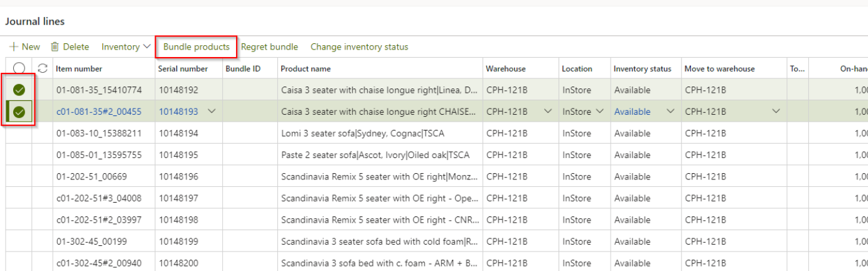
Task: Click the Serial number column header
Action: (x=183, y=69)
